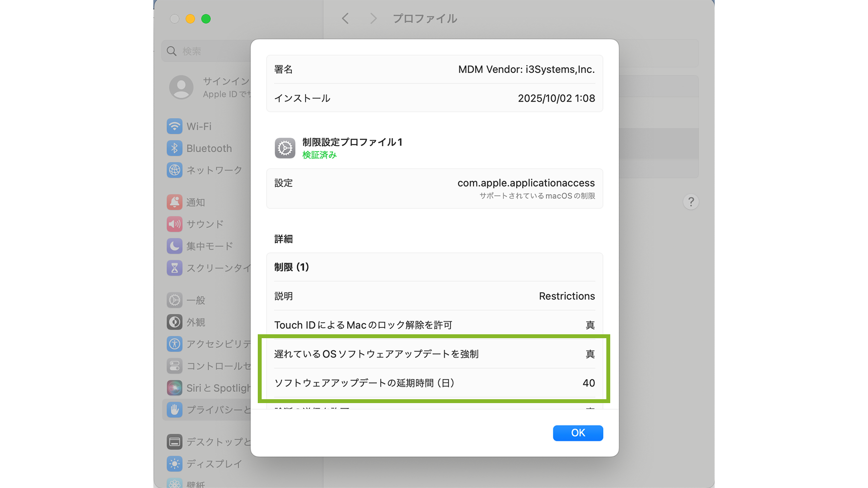Open Notifications bell icon in sidebar

174,202
